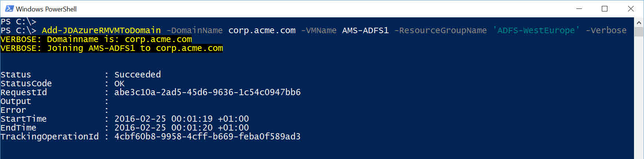Image resolution: width=644 pixels, height=159 pixels.
Task: Click the -Verbose switch
Action: 606,30
